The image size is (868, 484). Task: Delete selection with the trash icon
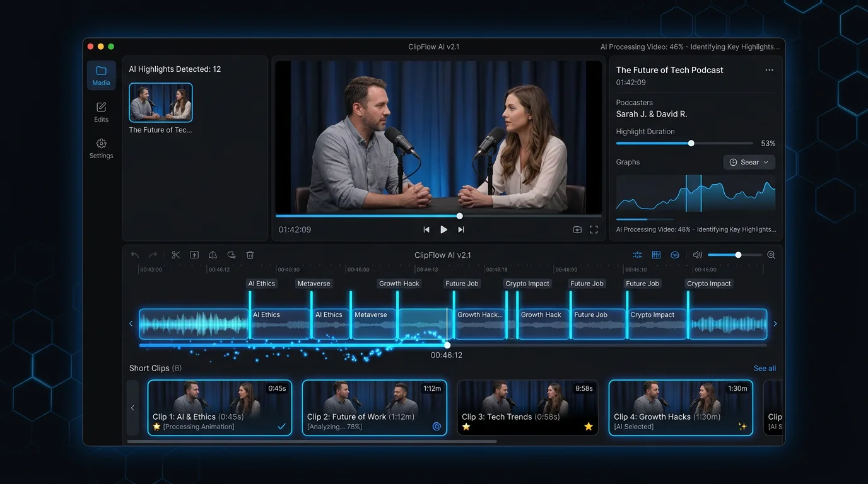[x=250, y=255]
